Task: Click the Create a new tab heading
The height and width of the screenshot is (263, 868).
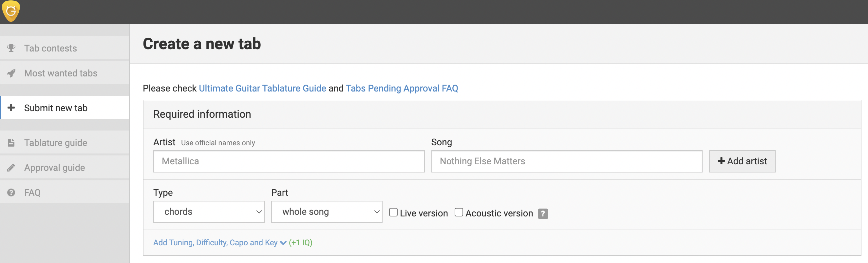Action: point(202,44)
